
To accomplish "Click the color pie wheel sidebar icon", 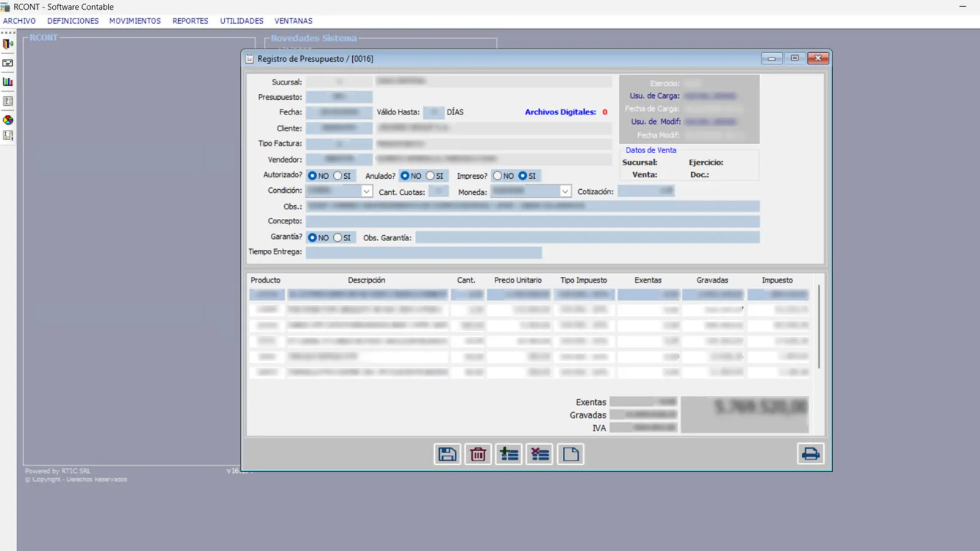I will point(8,120).
